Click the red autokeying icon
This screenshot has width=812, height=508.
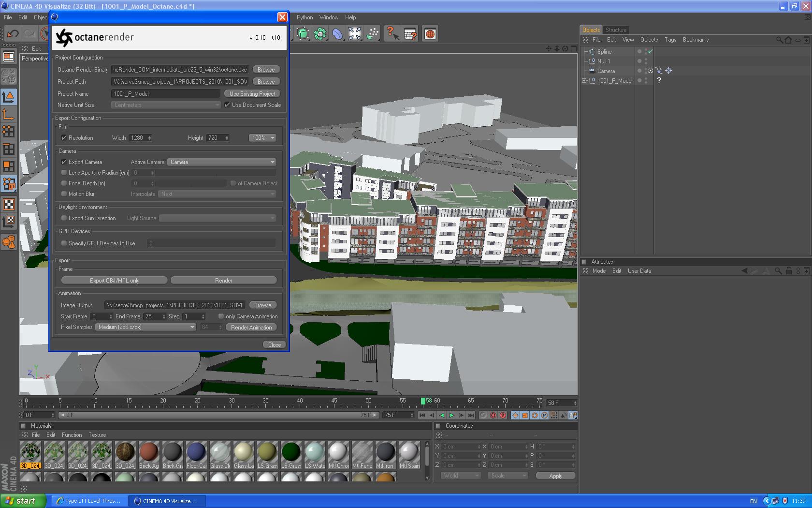[493, 415]
